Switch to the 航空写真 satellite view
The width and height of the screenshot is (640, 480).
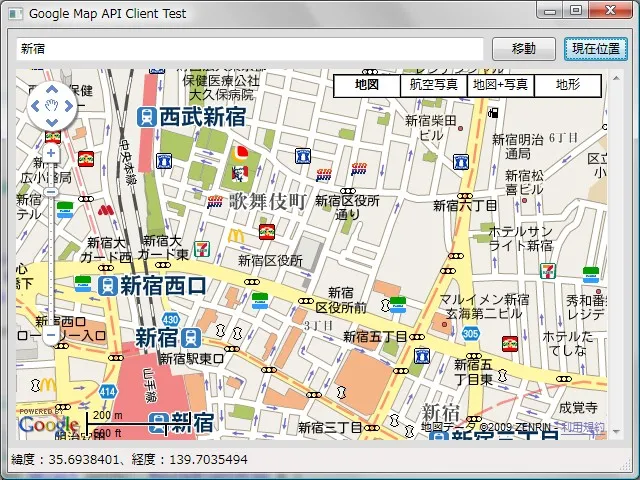click(433, 85)
